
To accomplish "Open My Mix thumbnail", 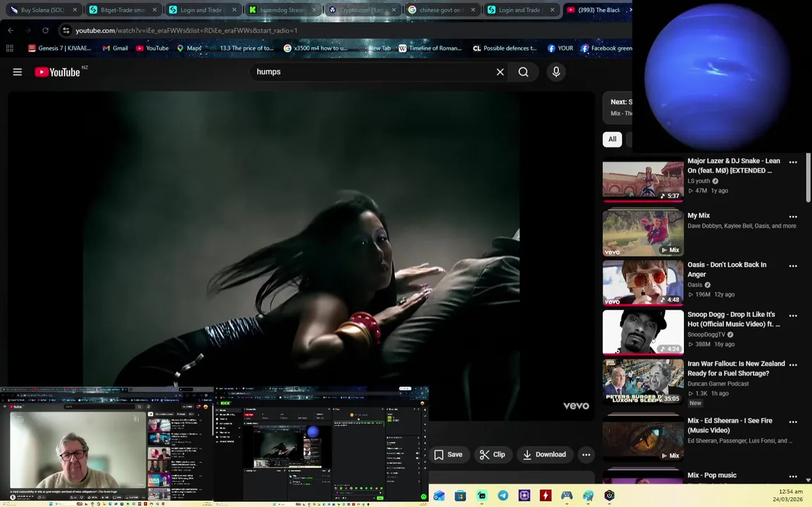I will click(x=643, y=233).
